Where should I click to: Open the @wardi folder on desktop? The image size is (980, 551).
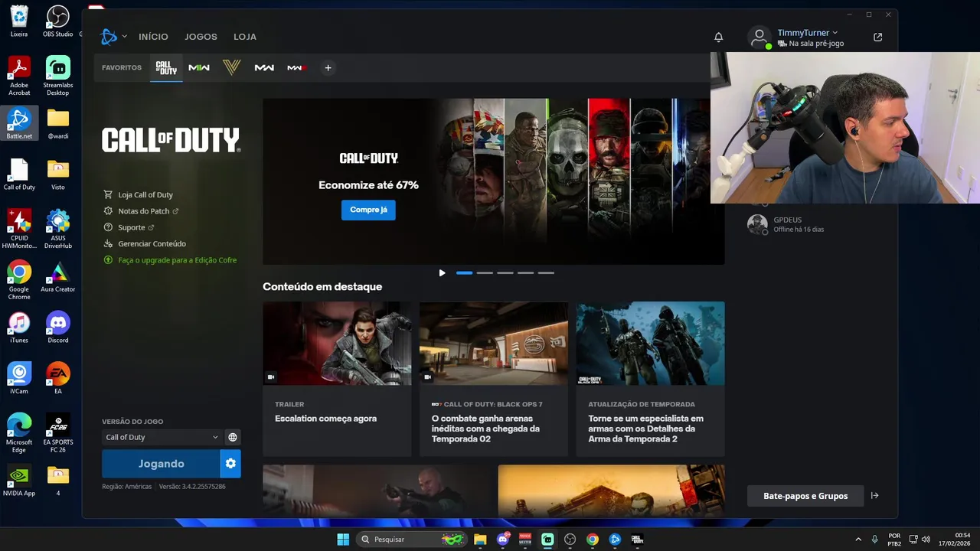coord(57,123)
